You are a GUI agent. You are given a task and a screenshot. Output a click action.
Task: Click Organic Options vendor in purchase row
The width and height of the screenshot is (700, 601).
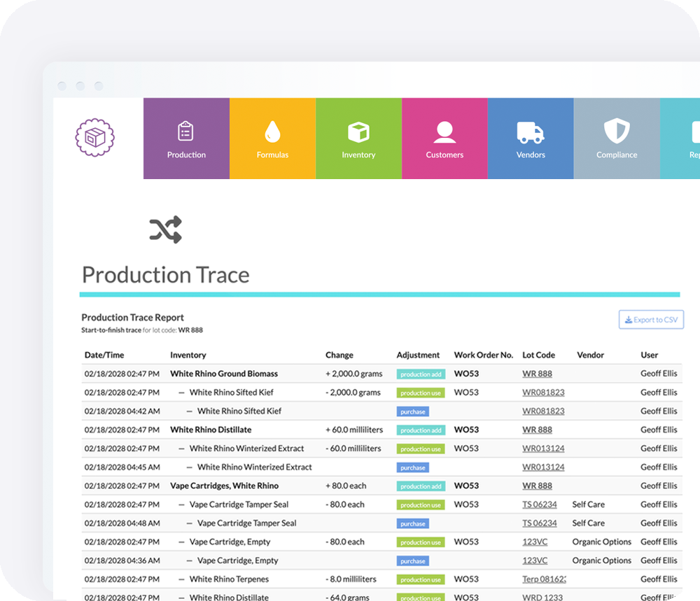click(x=602, y=560)
